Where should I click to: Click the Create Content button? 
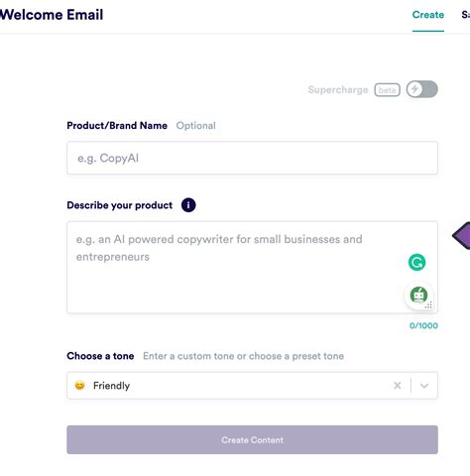point(252,439)
